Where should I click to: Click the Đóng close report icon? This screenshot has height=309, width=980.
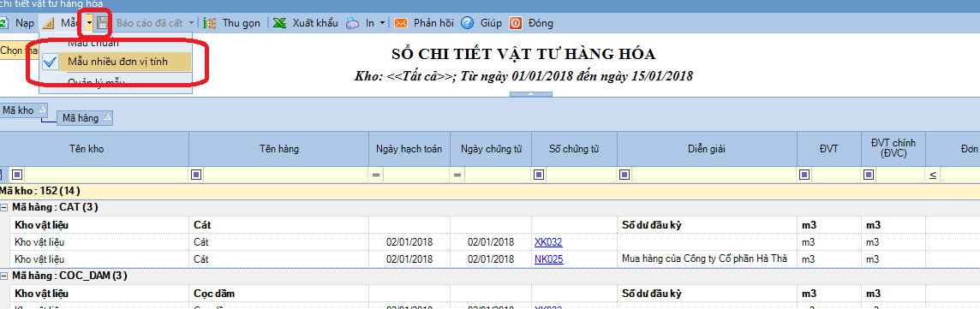516,23
